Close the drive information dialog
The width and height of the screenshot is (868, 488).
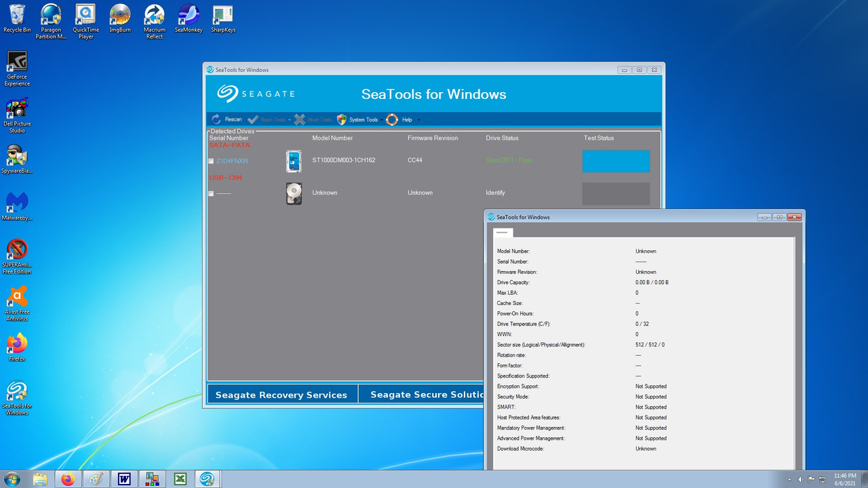[794, 217]
